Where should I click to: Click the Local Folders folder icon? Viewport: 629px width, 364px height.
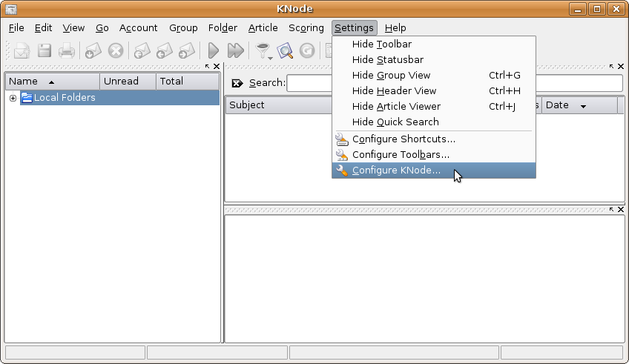pyautogui.click(x=27, y=97)
